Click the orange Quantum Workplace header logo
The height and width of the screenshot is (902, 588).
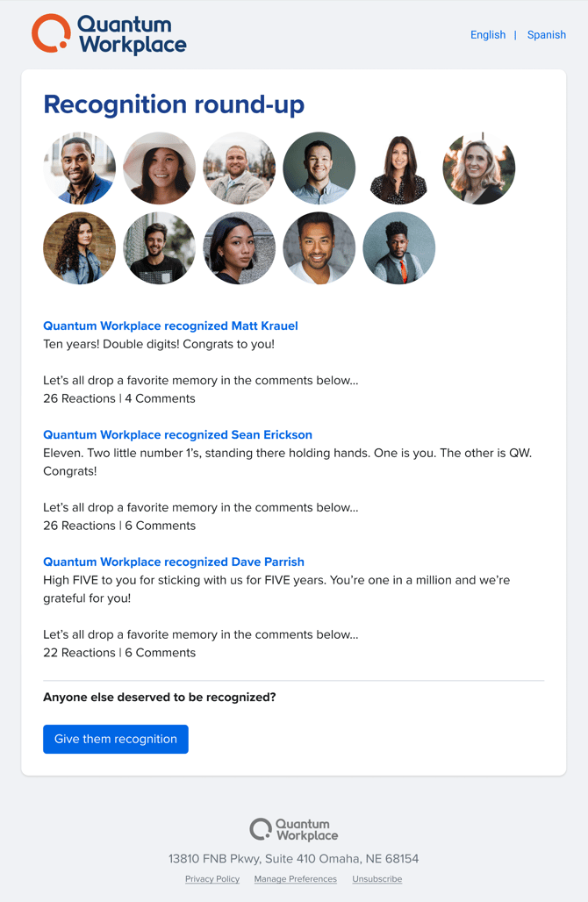[109, 34]
